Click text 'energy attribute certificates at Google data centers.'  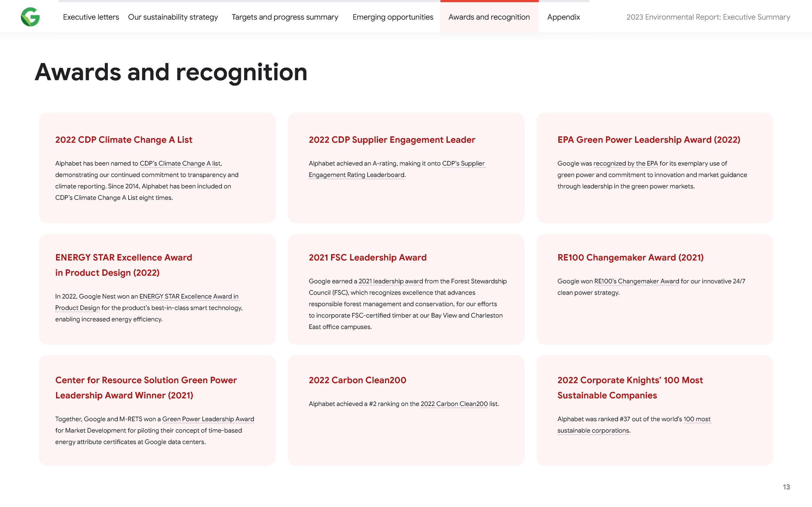click(x=131, y=442)
